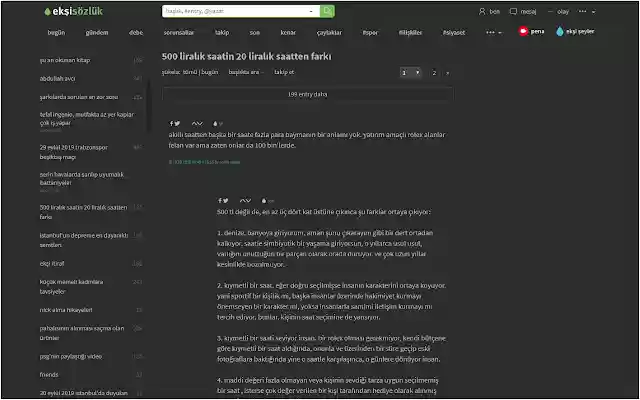Share the '500 tl değil de' entry on Facebook
The image size is (640, 400).
[x=220, y=201]
